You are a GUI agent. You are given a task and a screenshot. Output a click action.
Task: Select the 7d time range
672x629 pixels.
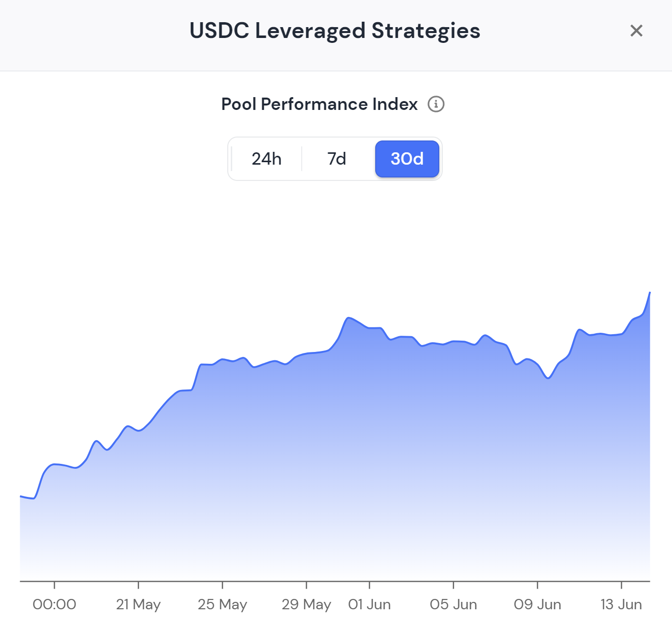point(337,159)
